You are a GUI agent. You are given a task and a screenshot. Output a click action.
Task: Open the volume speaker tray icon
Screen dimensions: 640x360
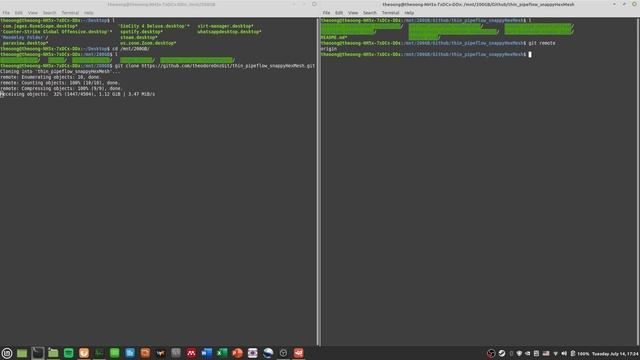tap(564, 353)
